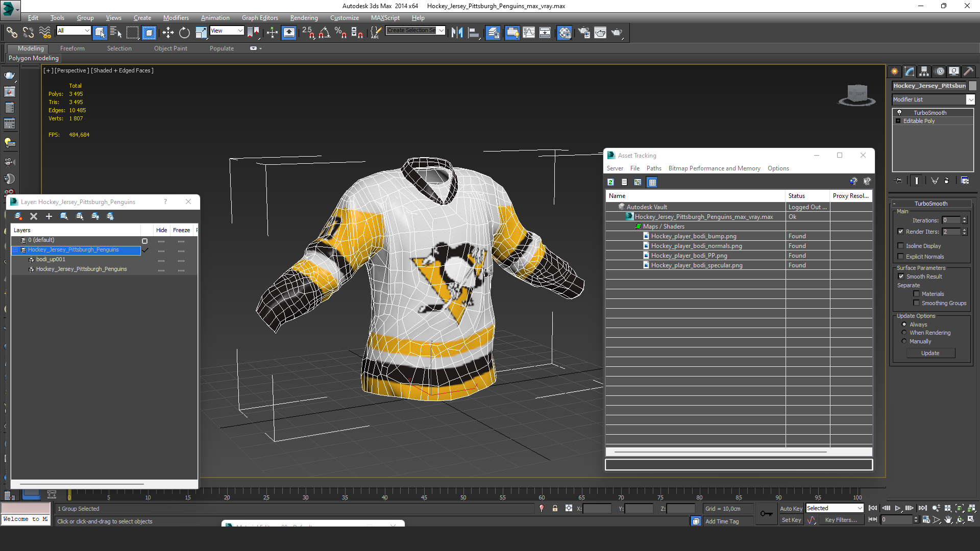The height and width of the screenshot is (551, 980).
Task: Toggle the Smooth Result checkbox
Action: pyautogui.click(x=901, y=277)
